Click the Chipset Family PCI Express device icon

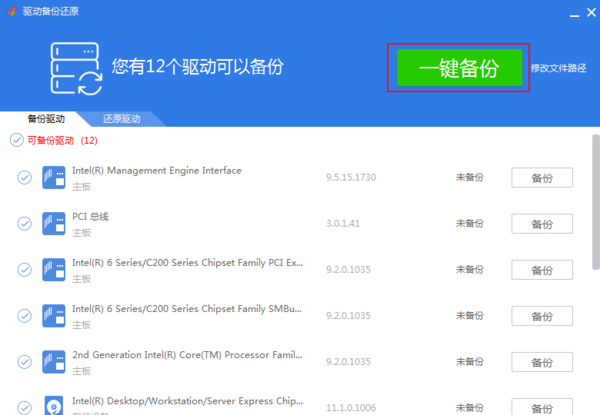pyautogui.click(x=54, y=269)
